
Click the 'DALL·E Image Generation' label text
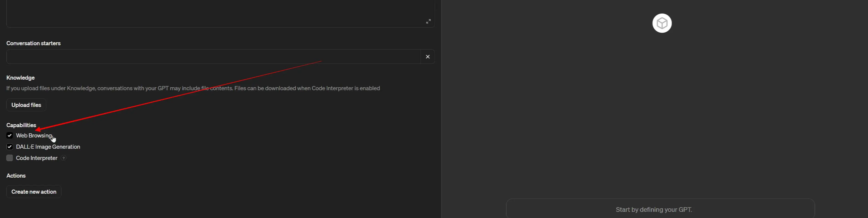(x=48, y=147)
